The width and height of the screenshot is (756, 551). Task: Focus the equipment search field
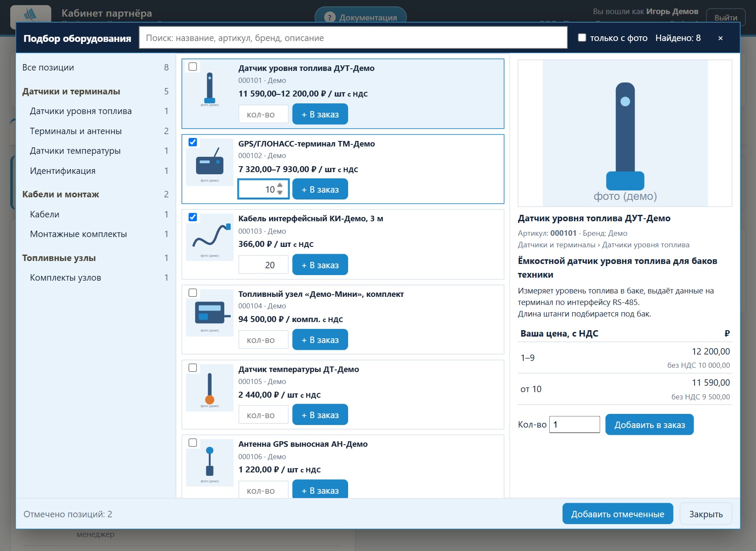point(353,38)
